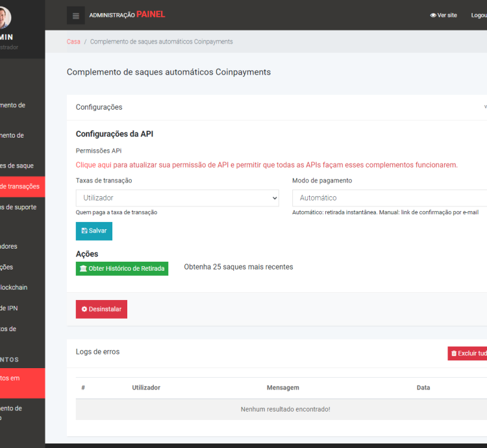
Task: Click the Utilizador column header
Action: [x=146, y=388]
